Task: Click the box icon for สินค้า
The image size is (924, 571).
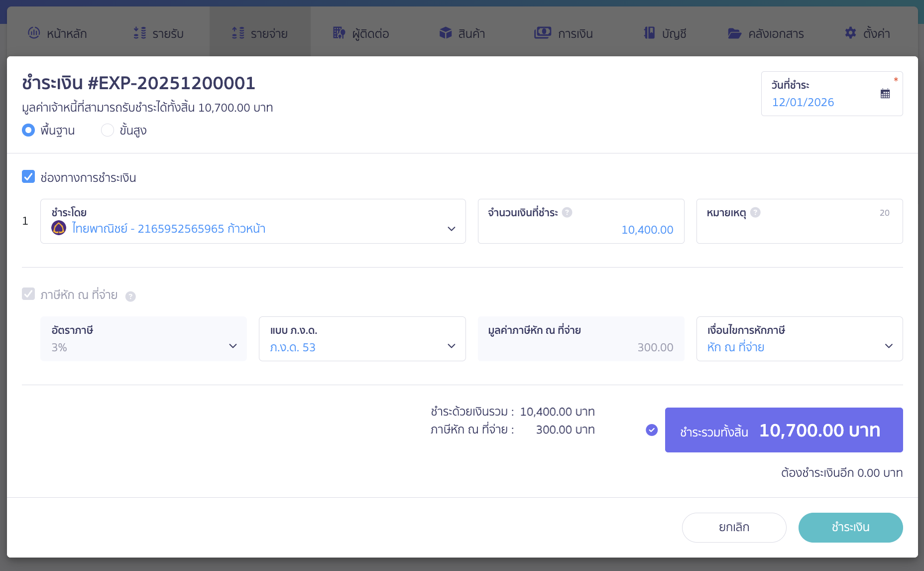Action: pos(445,33)
